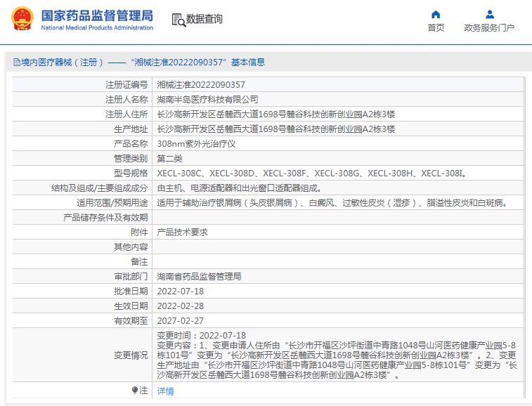Click the XECL-308C model list
This screenshot has width=532, height=406.
tap(312, 173)
